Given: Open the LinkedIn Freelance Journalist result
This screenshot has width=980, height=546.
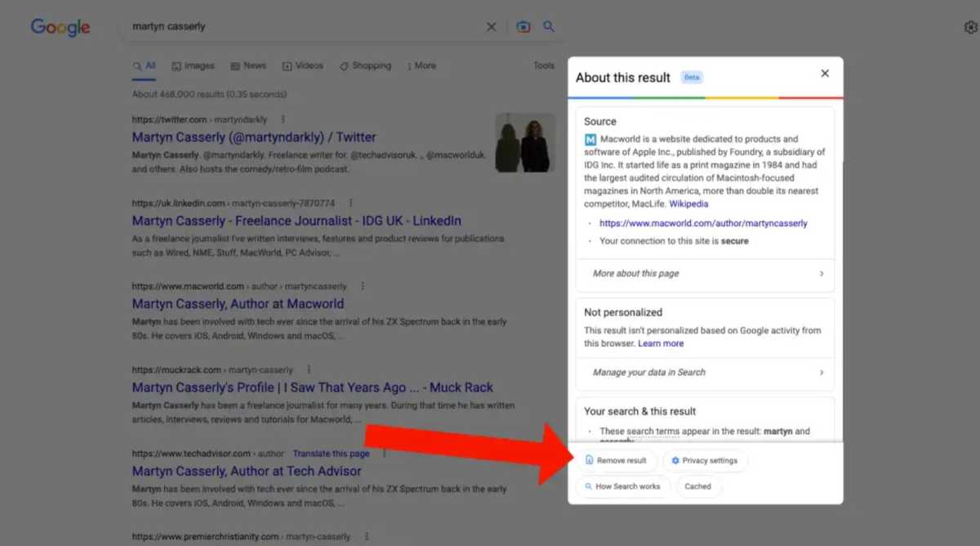Looking at the screenshot, I should pos(296,221).
